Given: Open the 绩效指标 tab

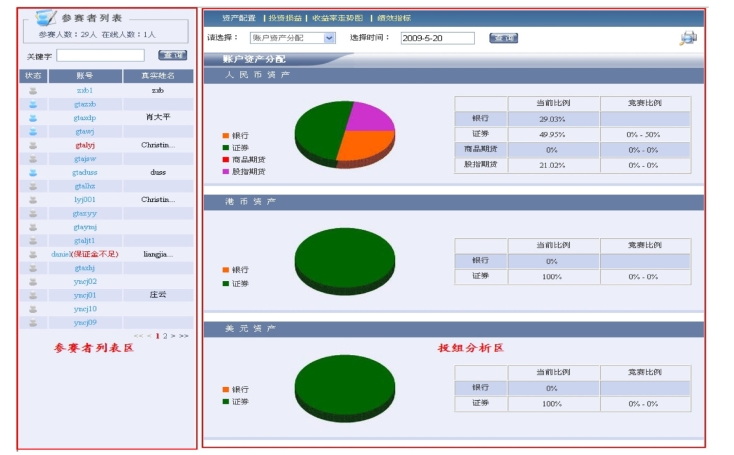Looking at the screenshot, I should tap(394, 18).
